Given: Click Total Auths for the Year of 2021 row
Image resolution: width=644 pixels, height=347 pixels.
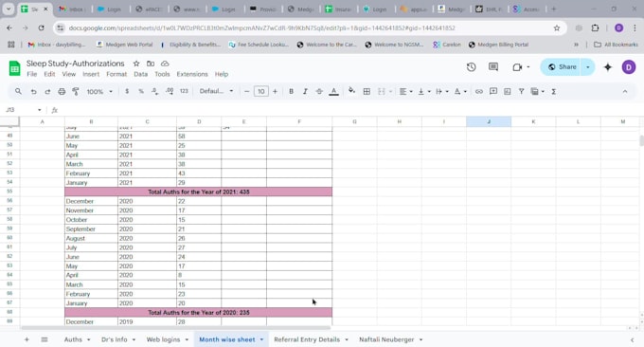Looking at the screenshot, I should click(x=198, y=192).
